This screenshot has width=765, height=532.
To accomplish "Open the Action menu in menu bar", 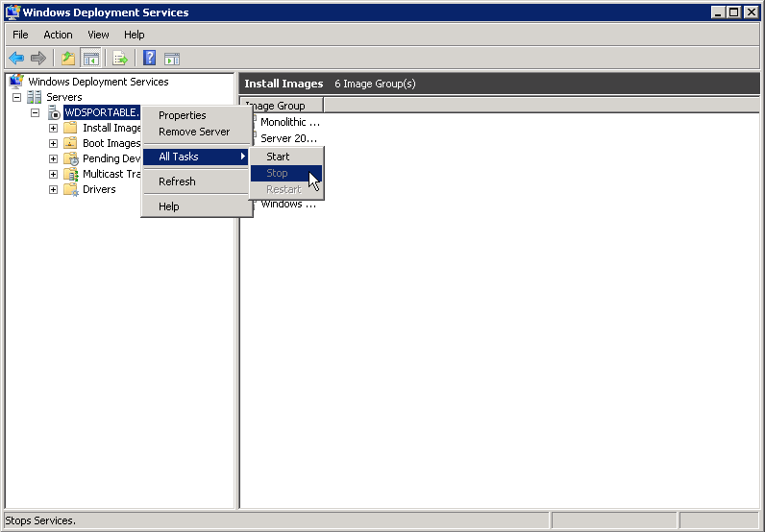I will click(x=58, y=35).
